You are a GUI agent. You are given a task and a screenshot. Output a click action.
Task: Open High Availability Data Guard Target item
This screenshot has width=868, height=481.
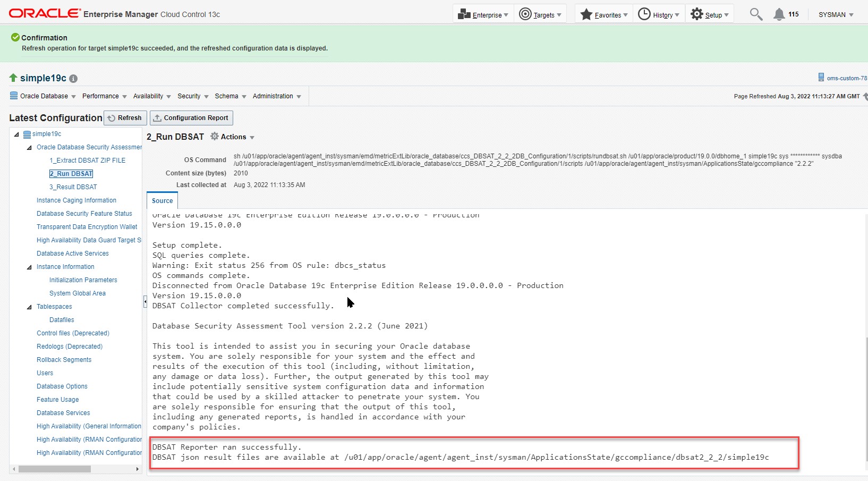tap(89, 240)
